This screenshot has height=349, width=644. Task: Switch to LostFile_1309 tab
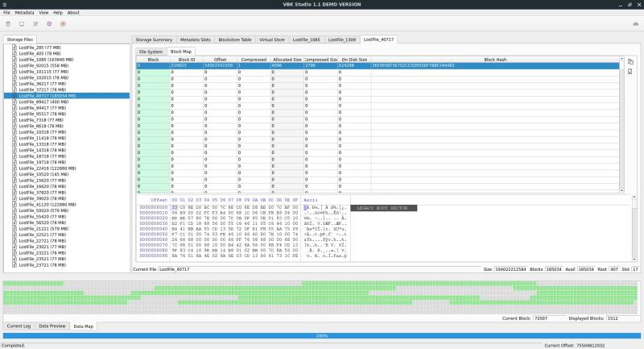[341, 39]
